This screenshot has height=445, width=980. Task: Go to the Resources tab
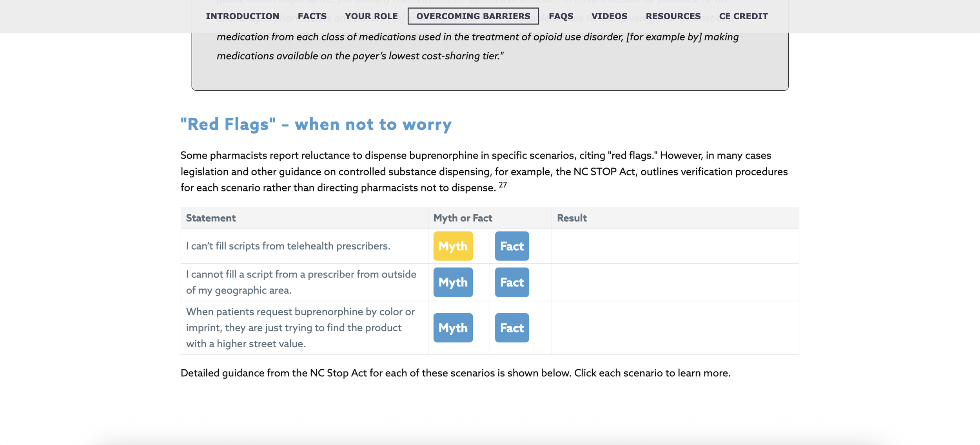(x=673, y=16)
